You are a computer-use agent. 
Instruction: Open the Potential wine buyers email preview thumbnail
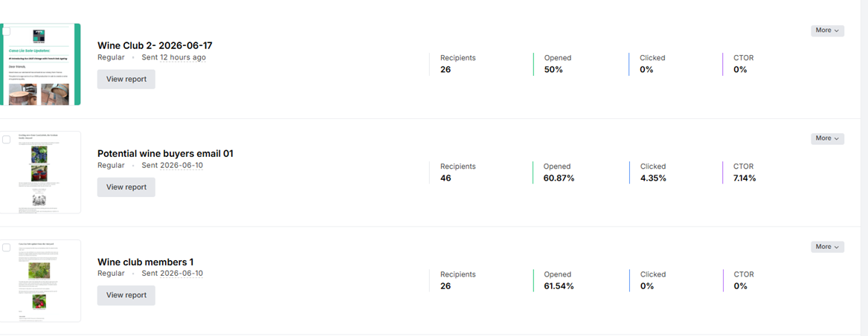pyautogui.click(x=40, y=172)
